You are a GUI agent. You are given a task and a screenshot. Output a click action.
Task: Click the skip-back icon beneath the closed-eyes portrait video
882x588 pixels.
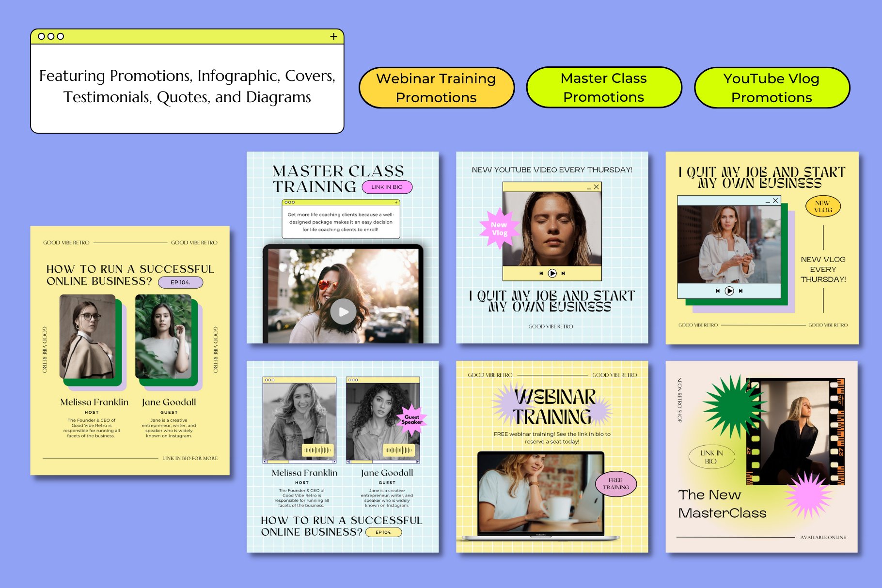click(x=541, y=273)
